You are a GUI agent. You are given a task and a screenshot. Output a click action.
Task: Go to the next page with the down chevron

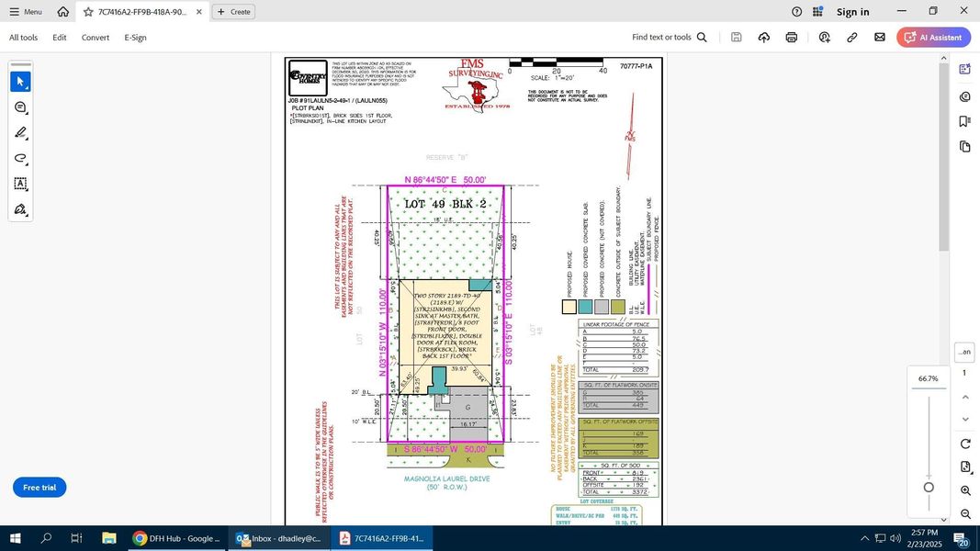click(x=965, y=419)
